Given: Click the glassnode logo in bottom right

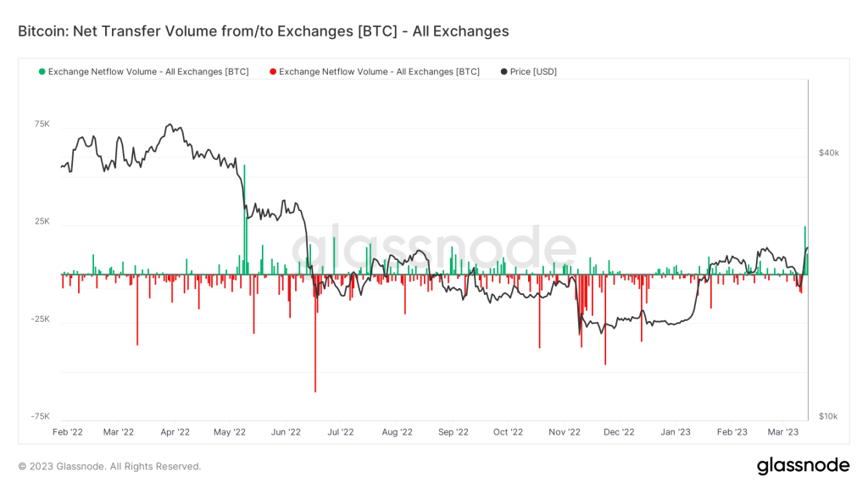Looking at the screenshot, I should click(802, 465).
